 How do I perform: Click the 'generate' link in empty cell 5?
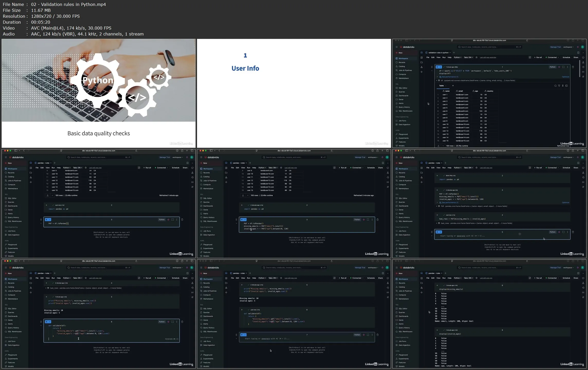(x=461, y=236)
